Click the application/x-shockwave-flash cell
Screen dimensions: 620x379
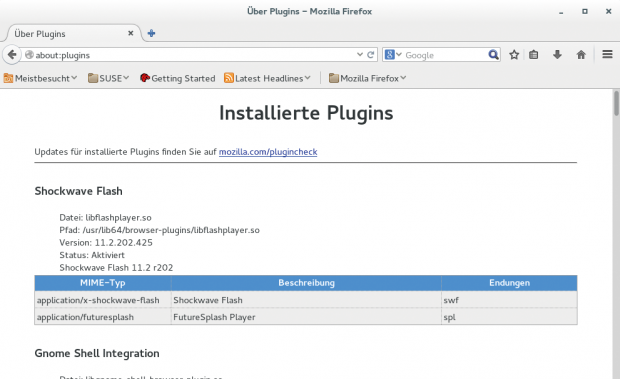coord(103,300)
